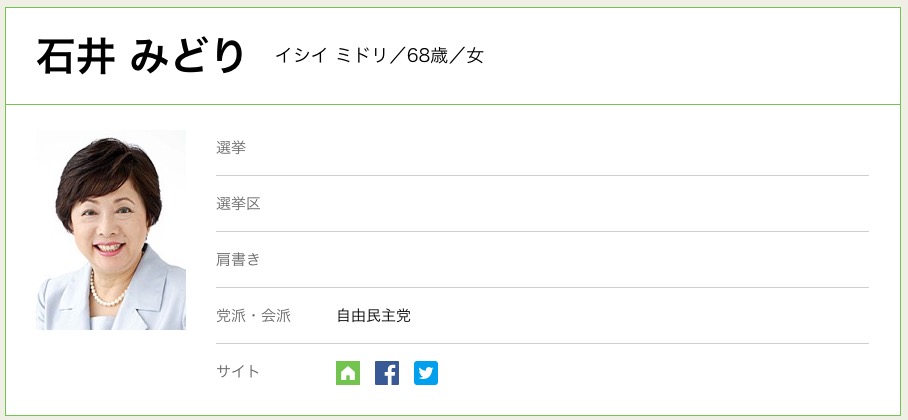Click the 自由民主党 party name

[373, 316]
